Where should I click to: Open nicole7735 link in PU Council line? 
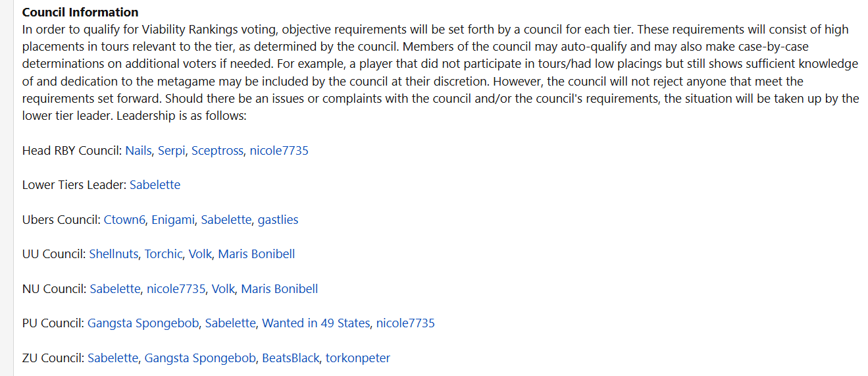point(405,323)
